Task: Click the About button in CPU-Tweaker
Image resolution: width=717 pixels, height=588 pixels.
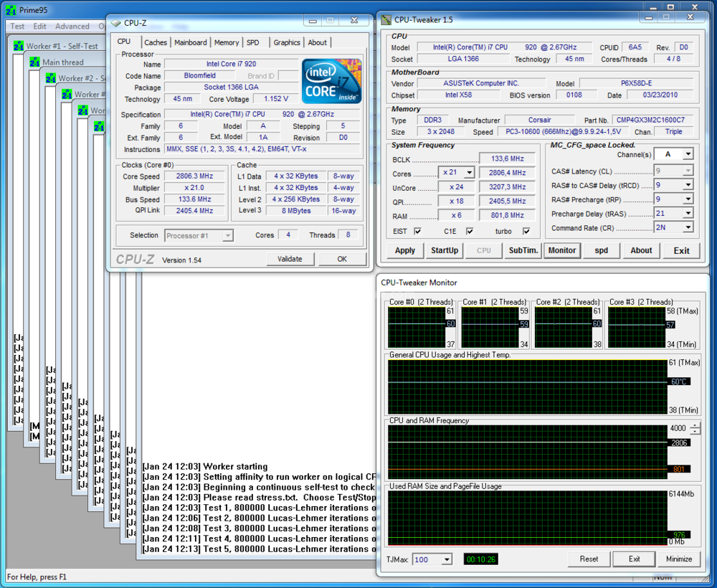Action: [x=641, y=250]
